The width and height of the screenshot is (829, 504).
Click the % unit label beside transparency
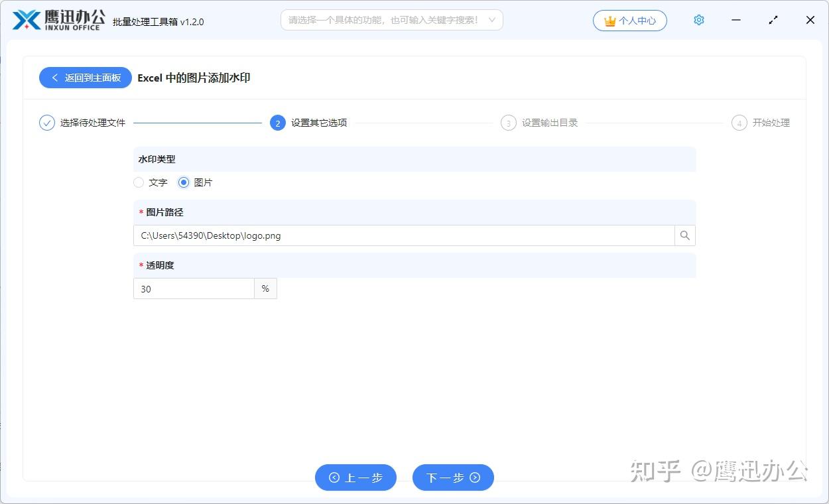pyautogui.click(x=265, y=288)
